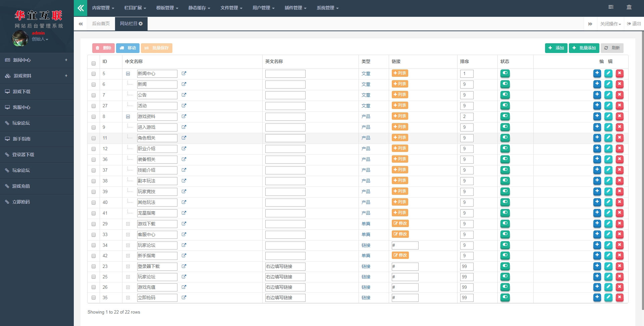Image resolution: width=644 pixels, height=326 pixels.
Task: Edit 技能介绍 row with pencil icon
Action: 608,170
